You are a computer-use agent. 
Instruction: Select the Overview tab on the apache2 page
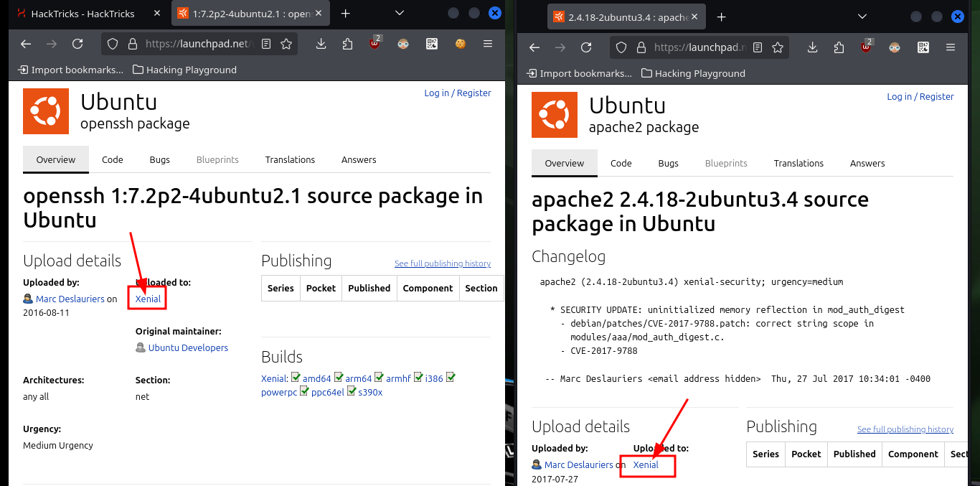[565, 163]
